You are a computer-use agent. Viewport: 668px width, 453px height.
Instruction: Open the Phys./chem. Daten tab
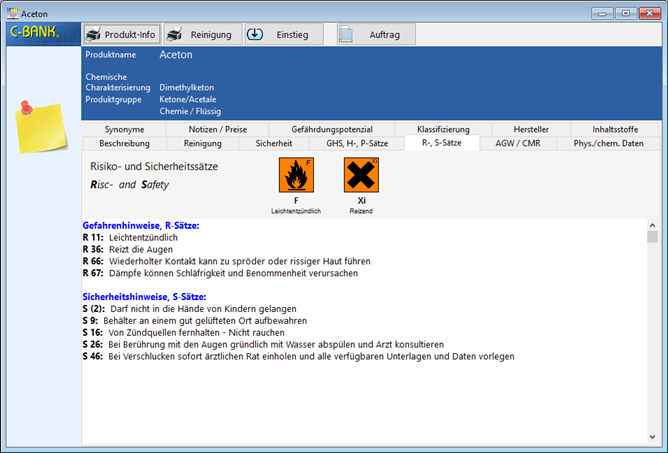pos(609,143)
